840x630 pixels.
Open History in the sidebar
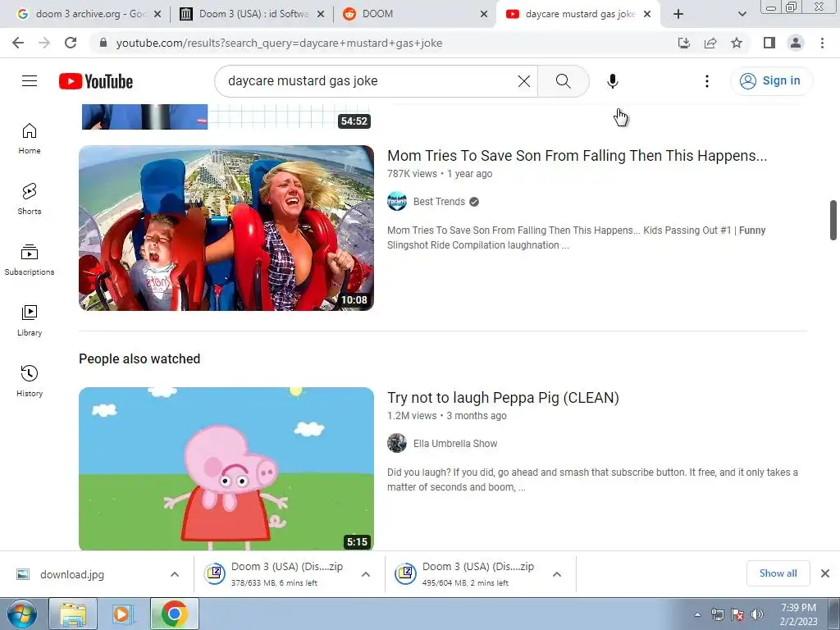[30, 381]
